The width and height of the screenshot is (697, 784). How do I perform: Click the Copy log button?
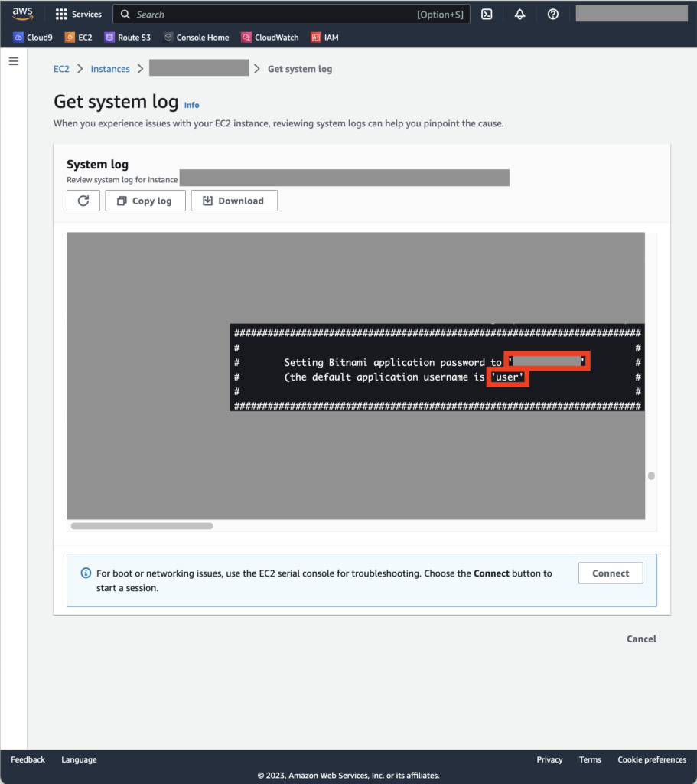click(145, 201)
